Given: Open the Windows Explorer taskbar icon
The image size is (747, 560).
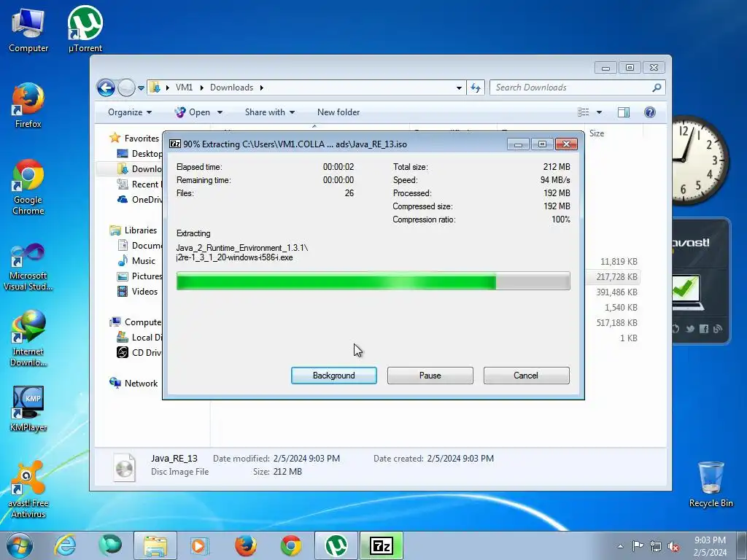Looking at the screenshot, I should coord(155,545).
